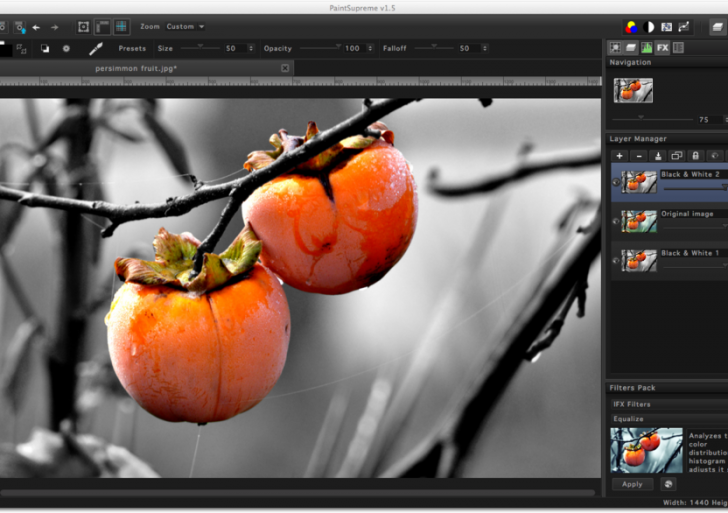This screenshot has width=728, height=513.
Task: Delete layer using the minus icon
Action: (639, 156)
